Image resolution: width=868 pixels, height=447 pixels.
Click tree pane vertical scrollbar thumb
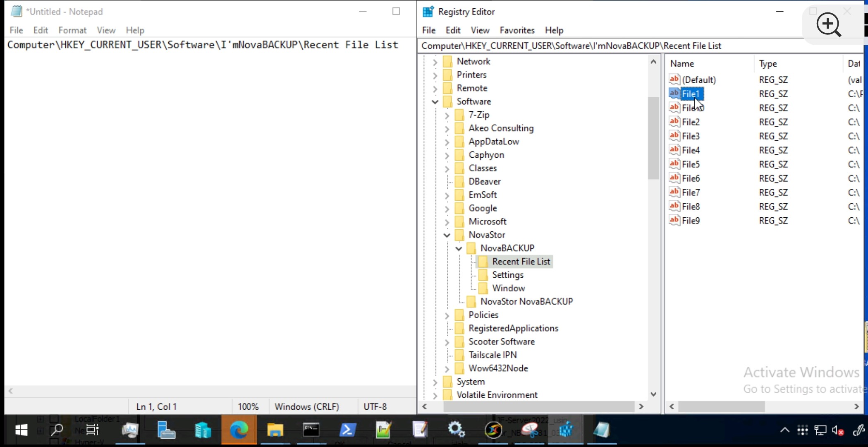point(653,138)
